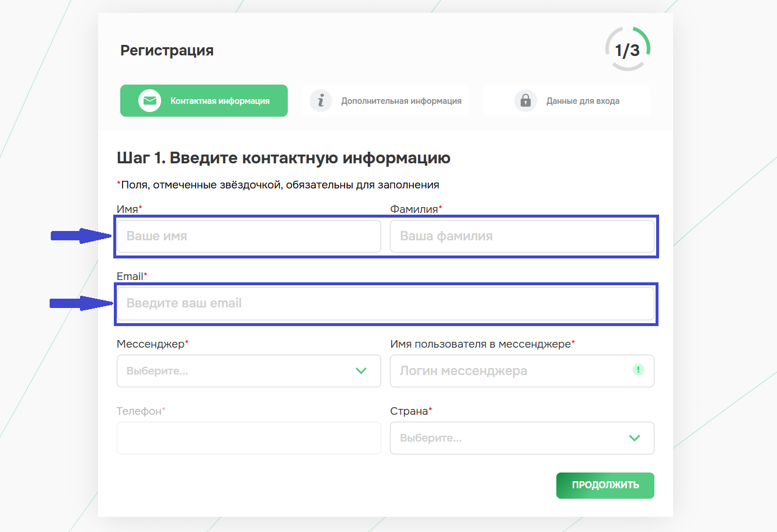Click the note about обязательны для заполнения fields

(278, 185)
